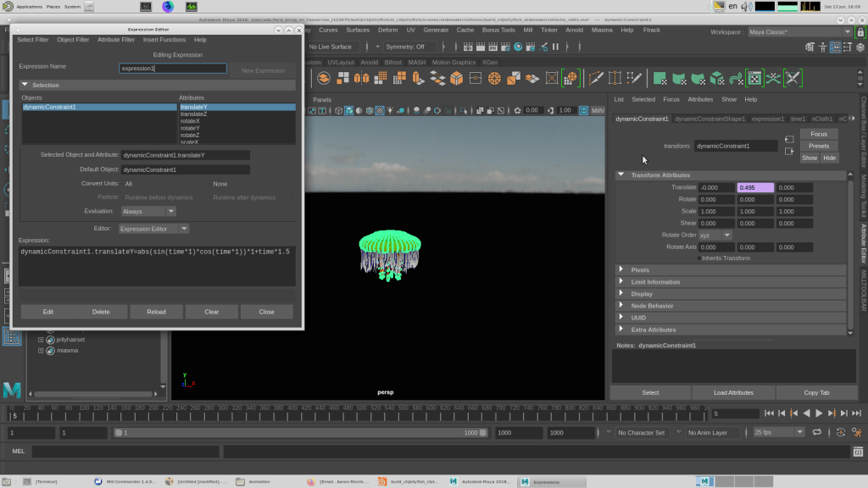Switch to the expression1 attribute tab
The height and width of the screenshot is (488, 868).
coord(767,119)
